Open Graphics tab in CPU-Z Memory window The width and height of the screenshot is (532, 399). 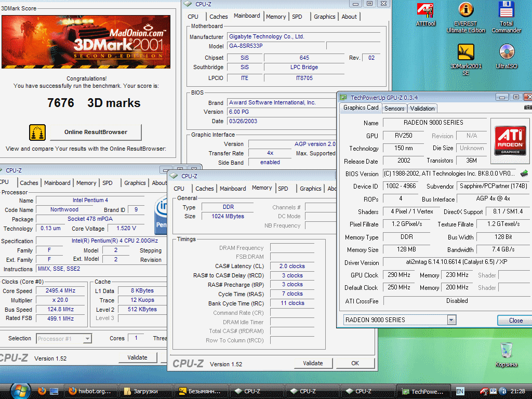(311, 189)
